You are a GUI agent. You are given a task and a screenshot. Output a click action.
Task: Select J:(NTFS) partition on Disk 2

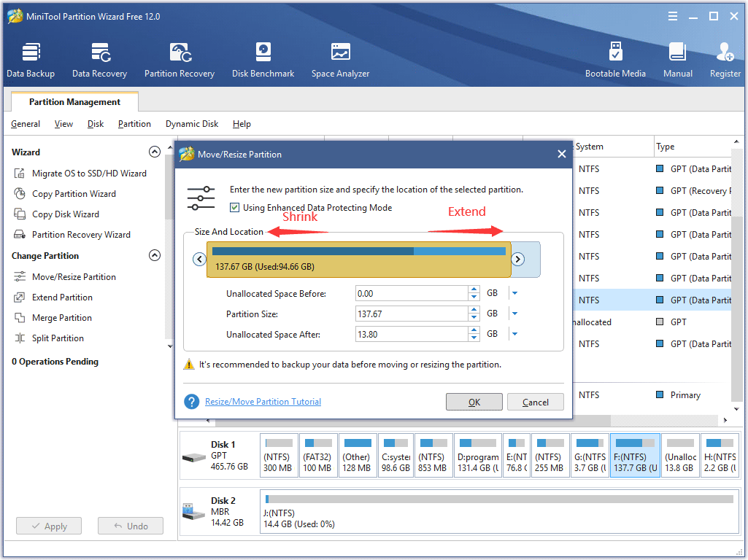point(499,512)
